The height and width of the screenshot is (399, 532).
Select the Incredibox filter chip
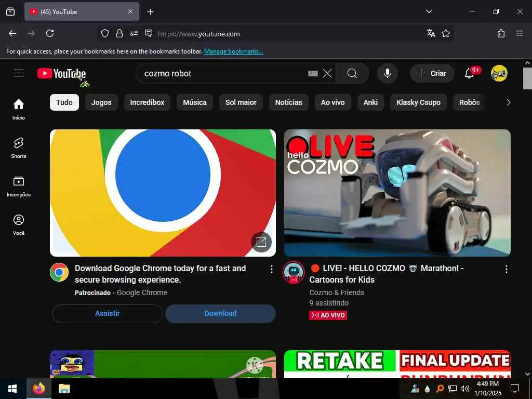147,102
